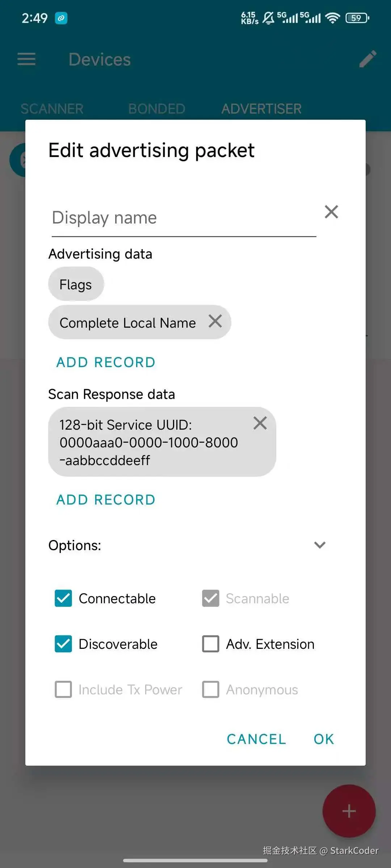Open the hamburger navigation menu
The image size is (391, 868).
(x=26, y=59)
